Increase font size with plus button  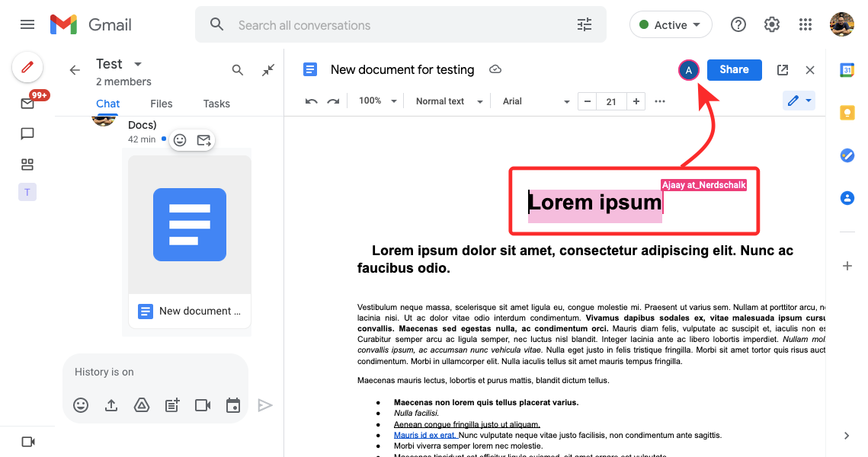click(x=636, y=101)
